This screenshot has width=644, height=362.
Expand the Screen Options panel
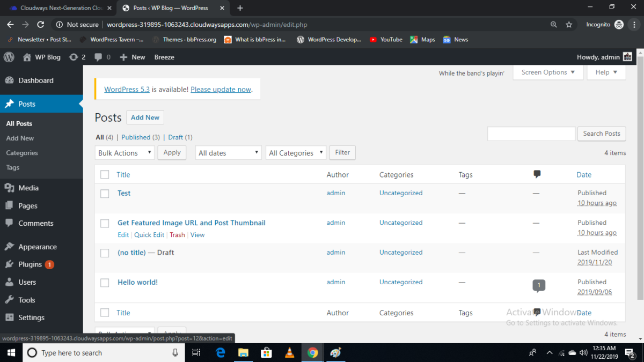coord(548,72)
